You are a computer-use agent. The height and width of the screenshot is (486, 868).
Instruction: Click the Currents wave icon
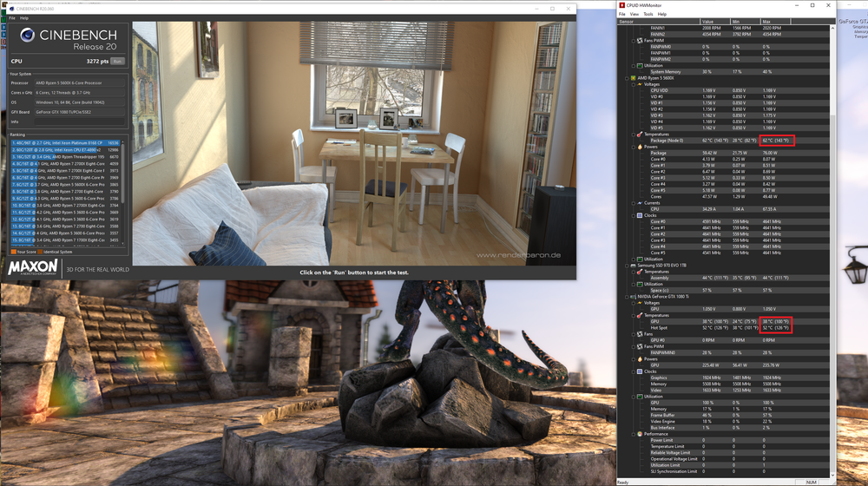click(640, 202)
